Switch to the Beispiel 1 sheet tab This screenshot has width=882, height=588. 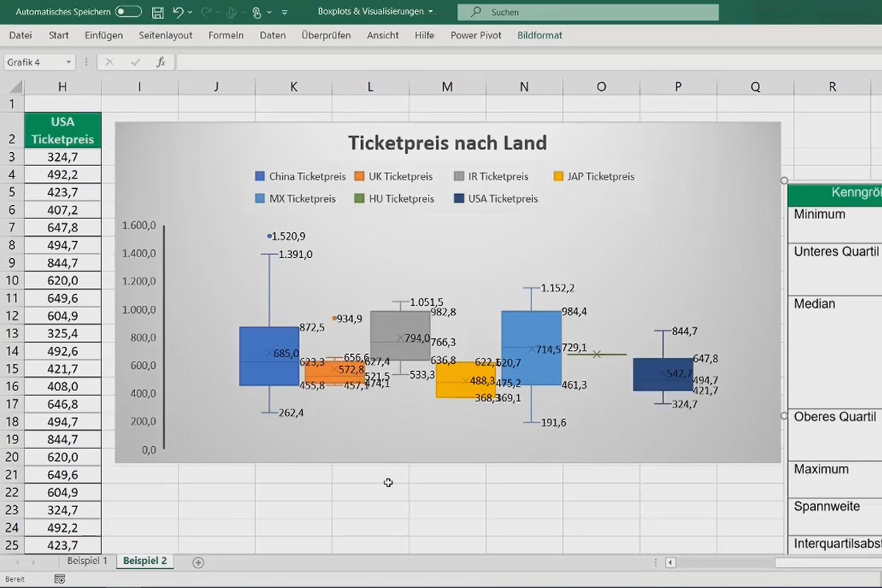pos(87,561)
